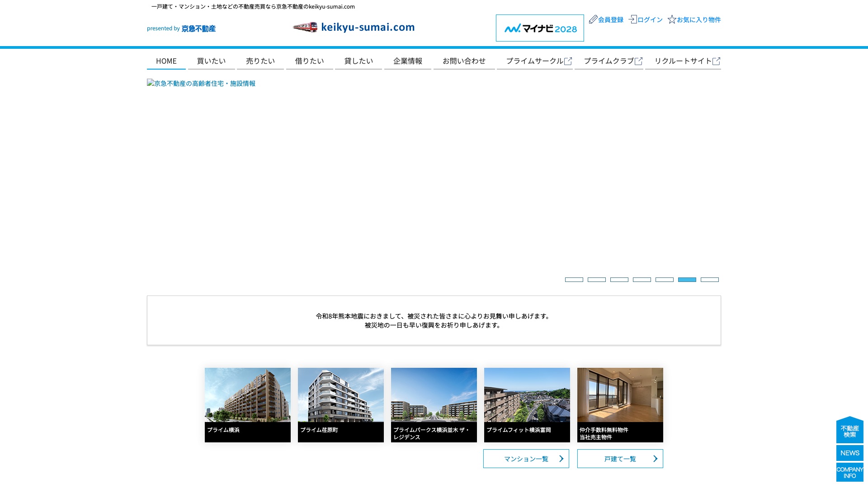Viewport: 868px width, 488px height.
Task: Click the マンション一覧 button
Action: tap(526, 459)
